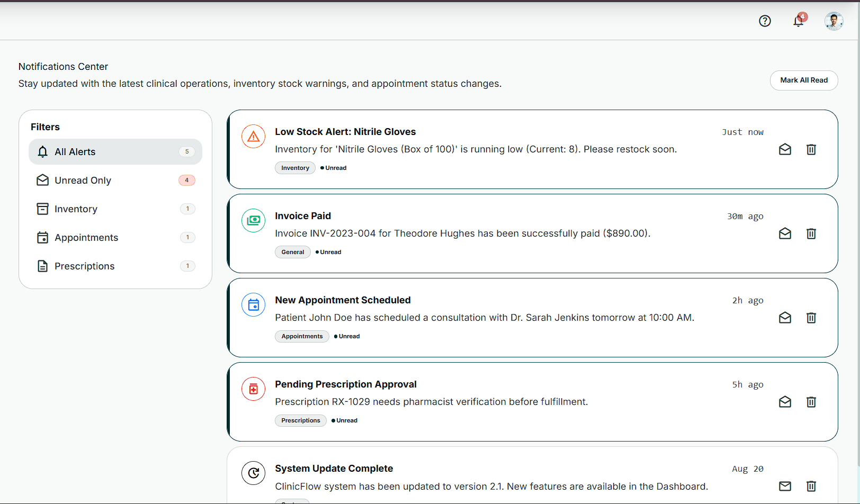Viewport: 860px width, 504px height.
Task: Delete the New Appointment Scheduled notification
Action: click(811, 318)
